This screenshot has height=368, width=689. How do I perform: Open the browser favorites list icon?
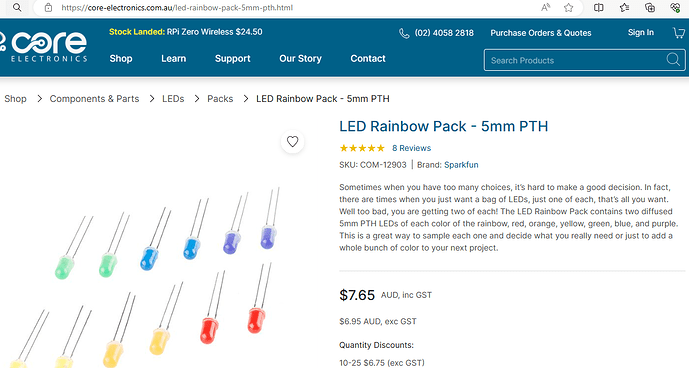pyautogui.click(x=624, y=7)
